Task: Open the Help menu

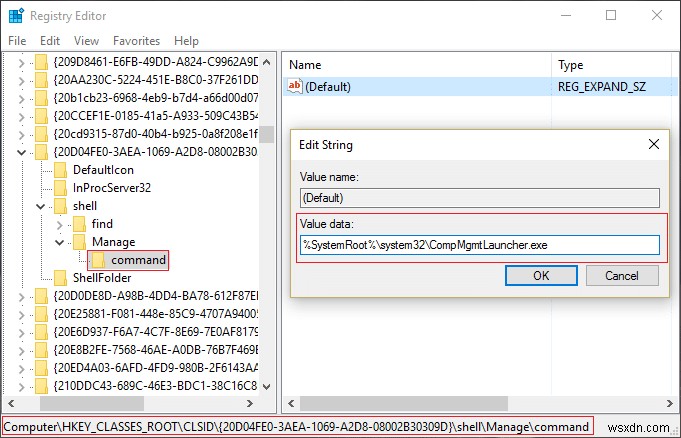Action: (x=186, y=41)
